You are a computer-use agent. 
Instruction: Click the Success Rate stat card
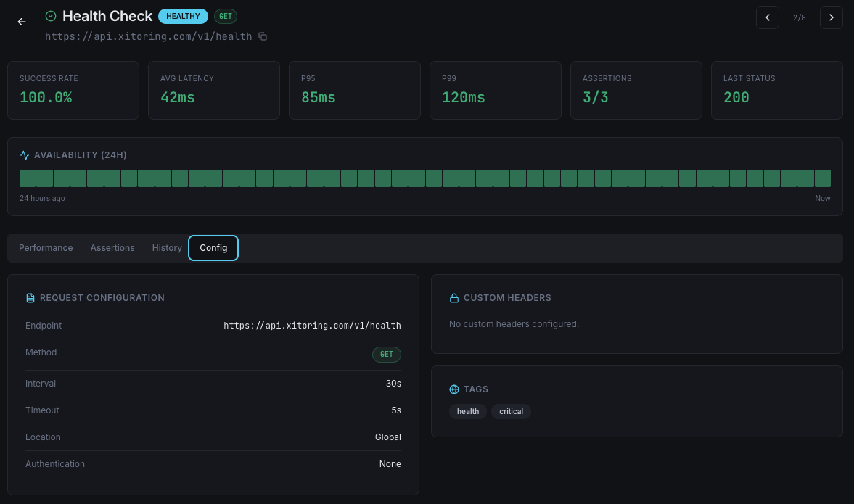click(73, 90)
